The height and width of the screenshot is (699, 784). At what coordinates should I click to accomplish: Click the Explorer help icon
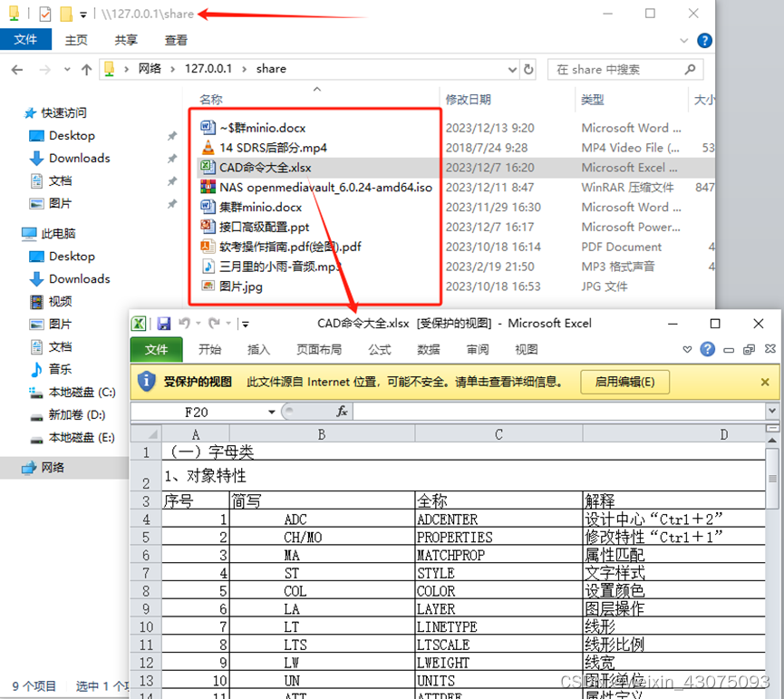(704, 41)
